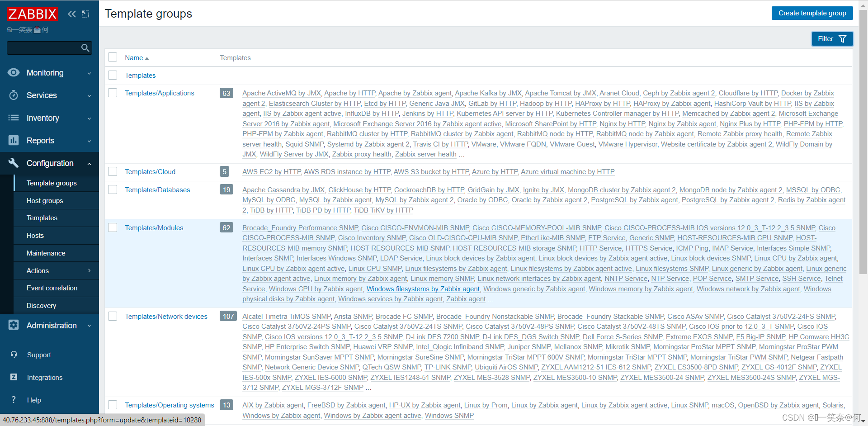
Task: Select Template groups menu item
Action: point(56,183)
